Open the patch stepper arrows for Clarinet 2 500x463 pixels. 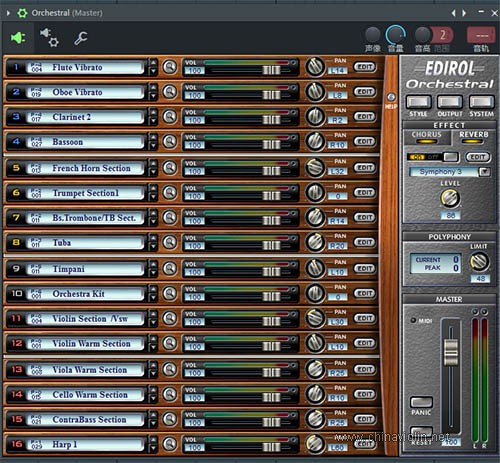tap(153, 117)
